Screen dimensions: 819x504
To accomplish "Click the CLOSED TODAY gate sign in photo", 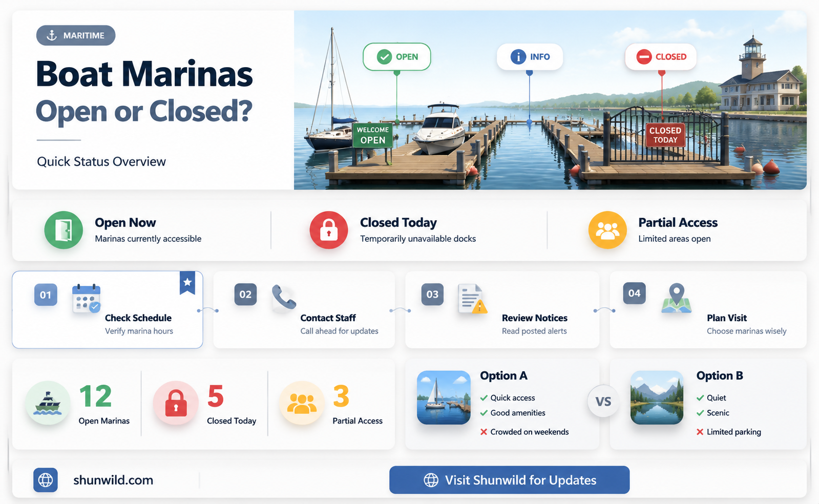I will pyautogui.click(x=665, y=135).
